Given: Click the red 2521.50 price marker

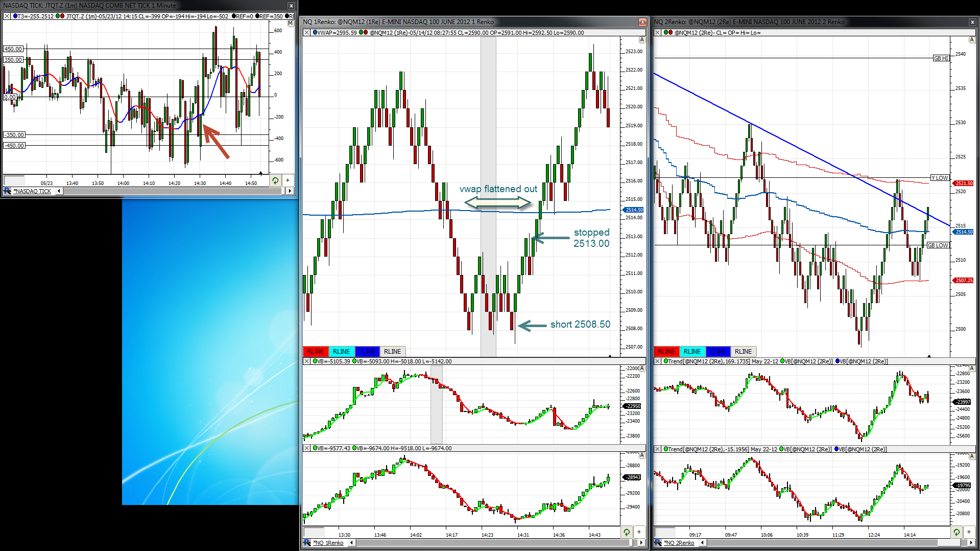Looking at the screenshot, I should (x=964, y=183).
